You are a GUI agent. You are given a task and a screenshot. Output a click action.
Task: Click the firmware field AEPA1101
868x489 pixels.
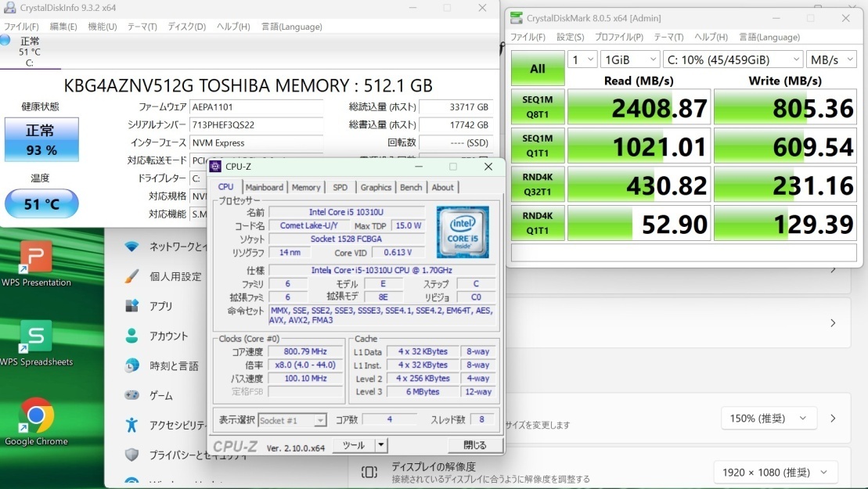click(256, 106)
